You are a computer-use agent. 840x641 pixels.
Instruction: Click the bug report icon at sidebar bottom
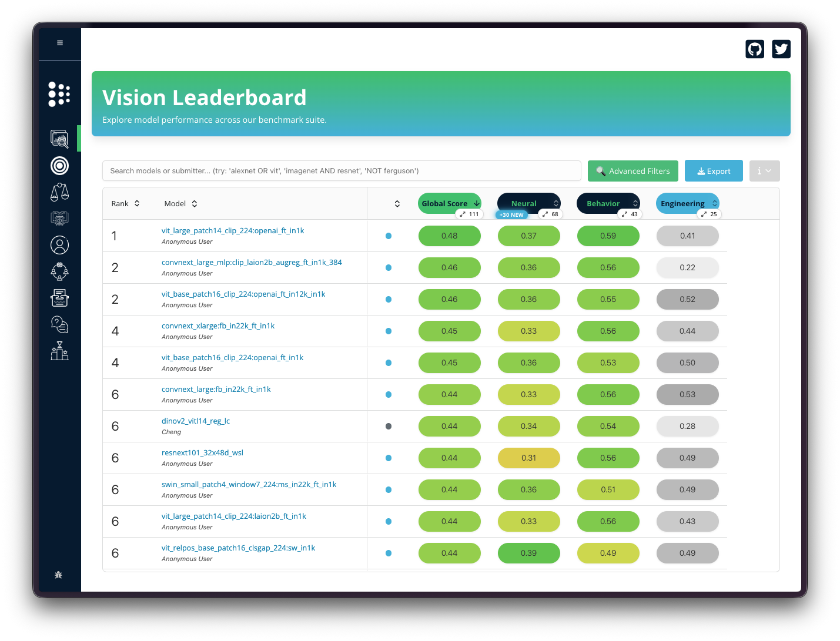(x=58, y=575)
